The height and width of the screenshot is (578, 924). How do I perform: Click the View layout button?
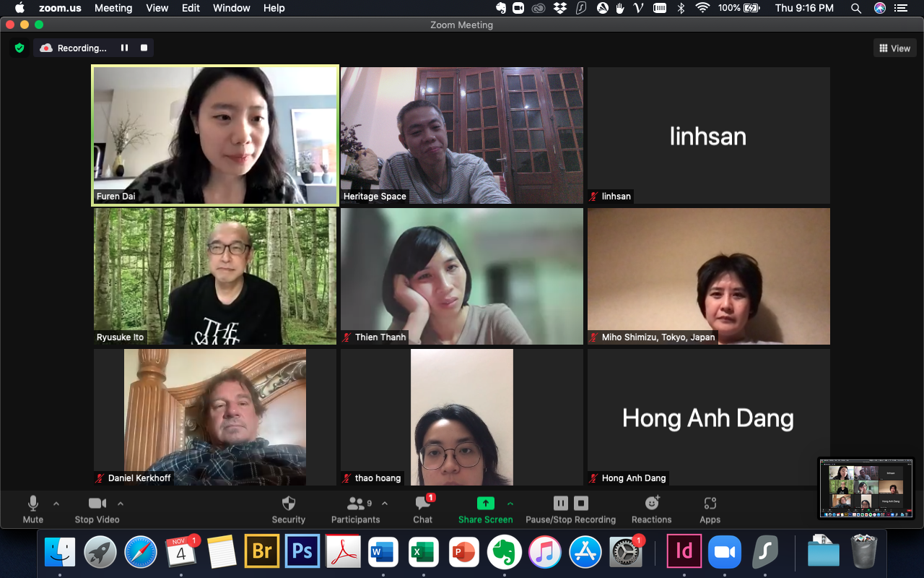click(894, 48)
